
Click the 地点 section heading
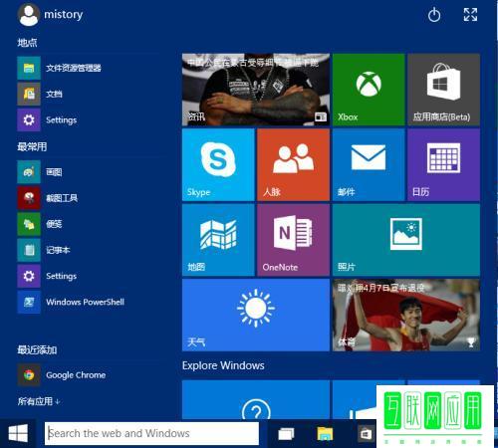pos(27,43)
